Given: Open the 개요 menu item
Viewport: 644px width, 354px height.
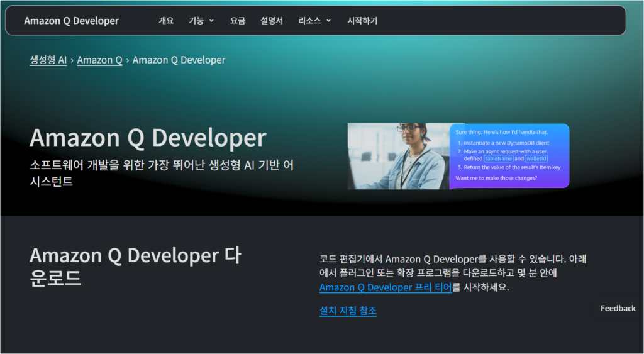Looking at the screenshot, I should click(166, 21).
